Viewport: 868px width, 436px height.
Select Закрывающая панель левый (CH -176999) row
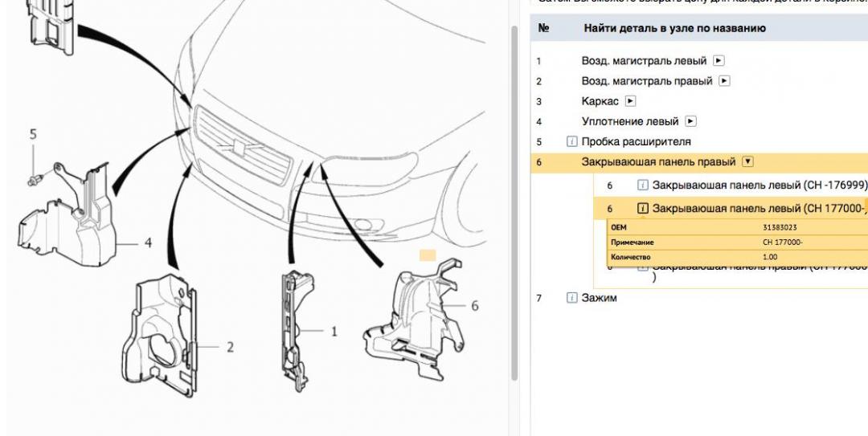(x=759, y=185)
